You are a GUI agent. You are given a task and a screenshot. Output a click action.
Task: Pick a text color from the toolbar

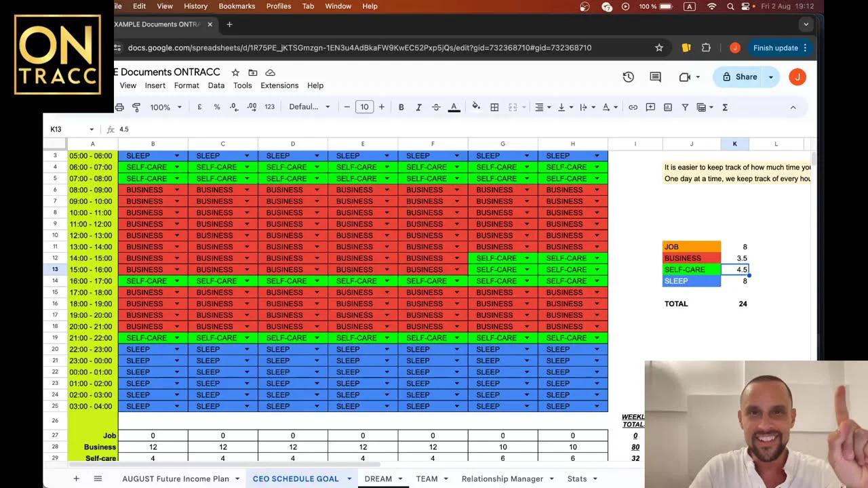click(x=454, y=106)
